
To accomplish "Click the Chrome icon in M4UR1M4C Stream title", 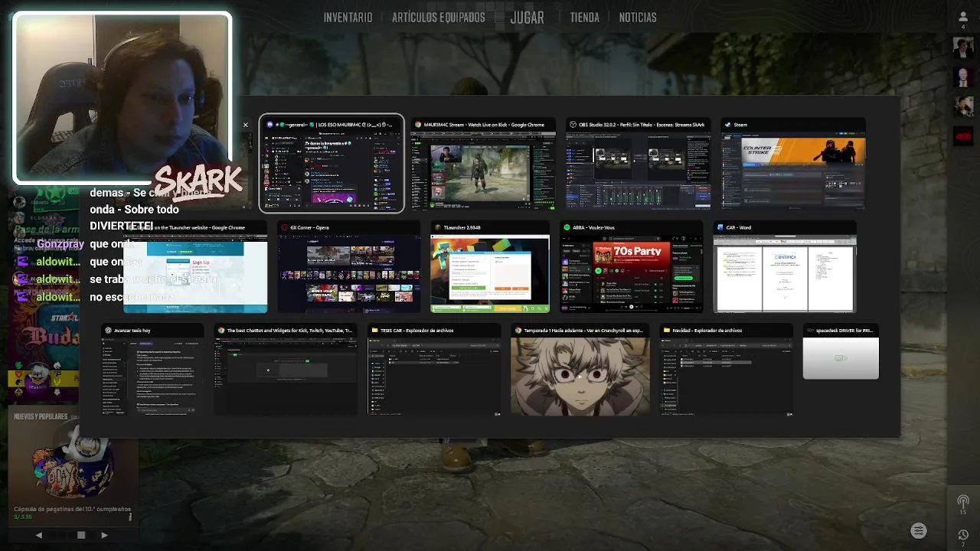I will tap(418, 125).
